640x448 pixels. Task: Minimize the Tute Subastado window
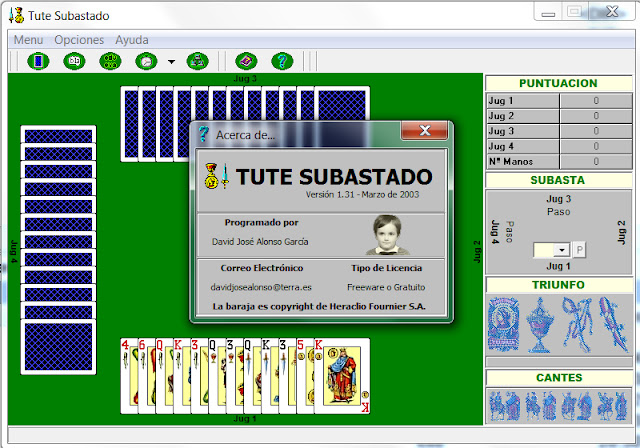click(x=548, y=13)
